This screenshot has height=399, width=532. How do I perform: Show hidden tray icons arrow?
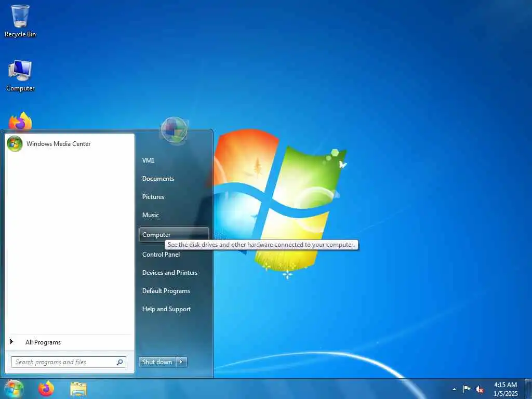[454, 389]
